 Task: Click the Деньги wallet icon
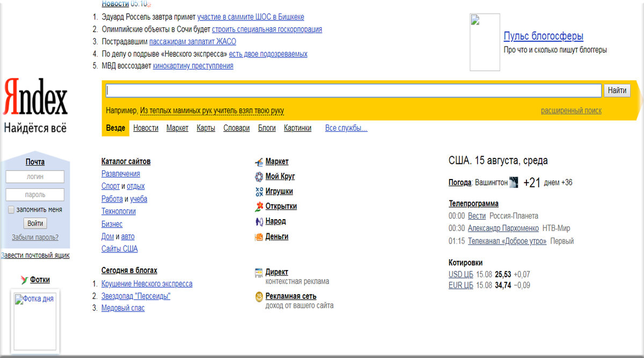click(x=259, y=236)
